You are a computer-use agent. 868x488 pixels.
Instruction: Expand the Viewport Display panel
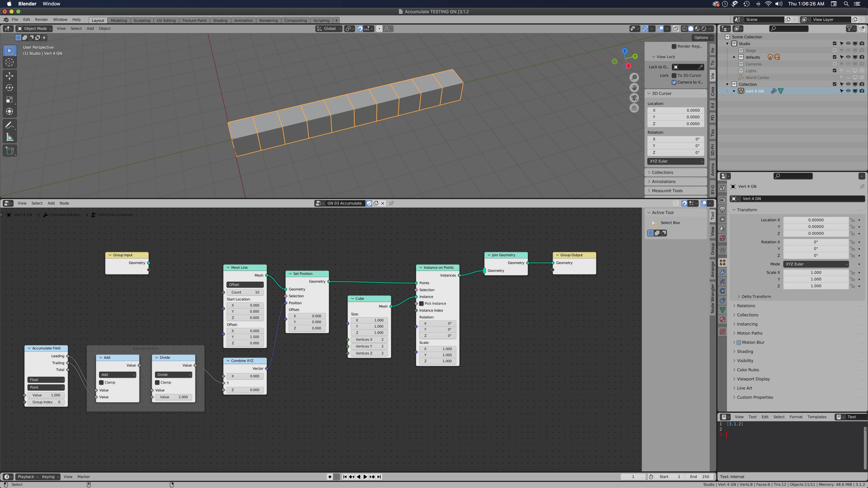click(753, 379)
